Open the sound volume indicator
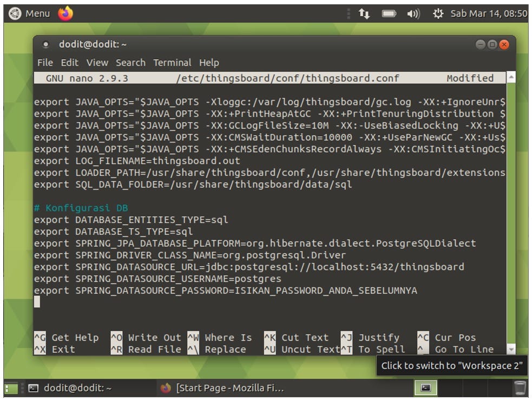532x400 pixels. pos(413,14)
